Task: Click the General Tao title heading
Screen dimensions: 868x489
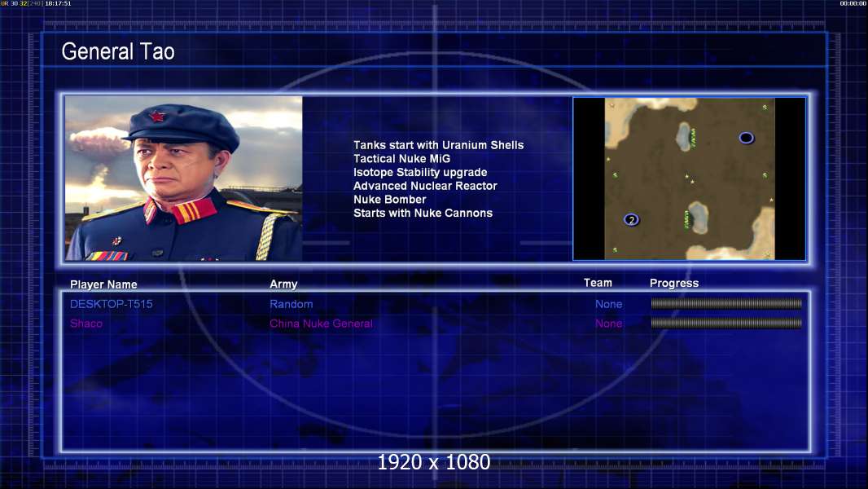Action: click(118, 51)
